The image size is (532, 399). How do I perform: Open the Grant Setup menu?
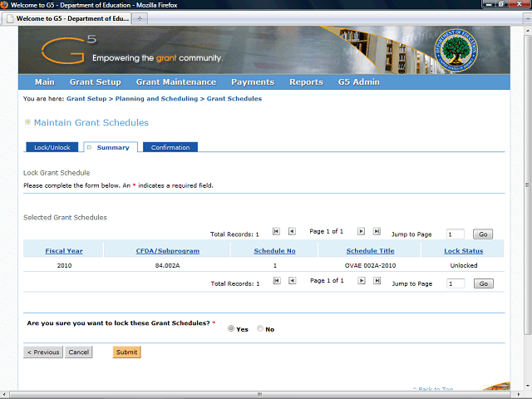pyautogui.click(x=96, y=82)
